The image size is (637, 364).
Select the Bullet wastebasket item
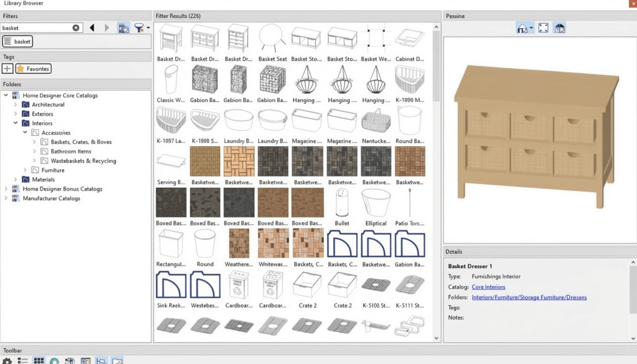342,207
